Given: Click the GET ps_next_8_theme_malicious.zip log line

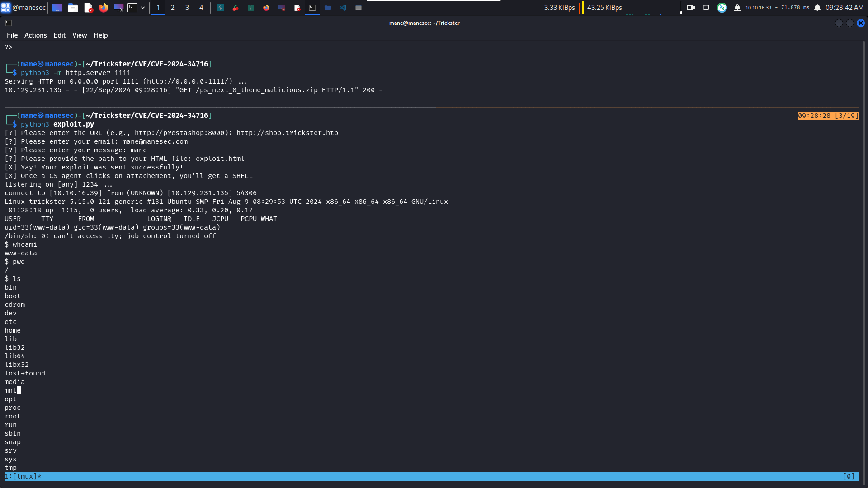Looking at the screenshot, I should tap(193, 90).
